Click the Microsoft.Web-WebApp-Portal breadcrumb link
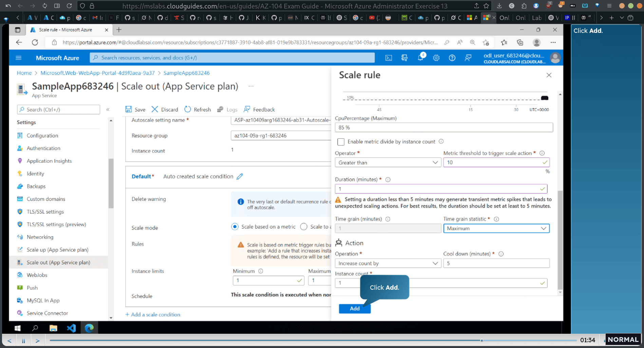This screenshot has width=644, height=348. (98, 73)
